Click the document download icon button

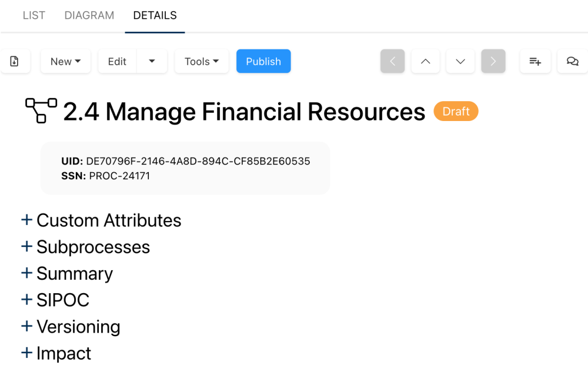coord(15,61)
